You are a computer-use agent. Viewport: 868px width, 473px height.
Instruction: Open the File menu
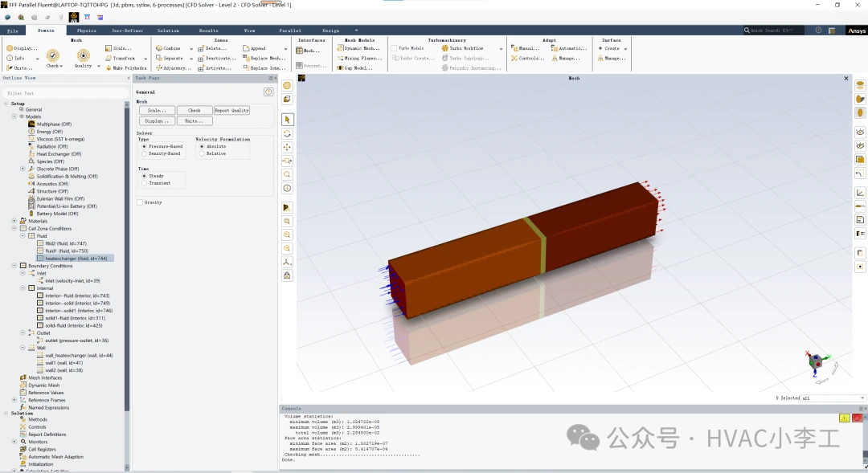[13, 31]
